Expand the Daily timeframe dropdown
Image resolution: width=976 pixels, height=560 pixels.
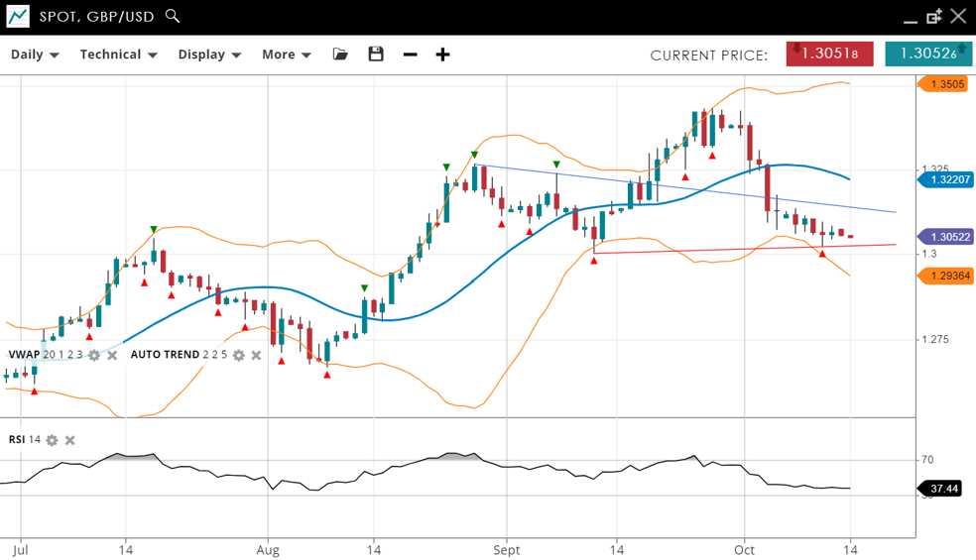(35, 55)
